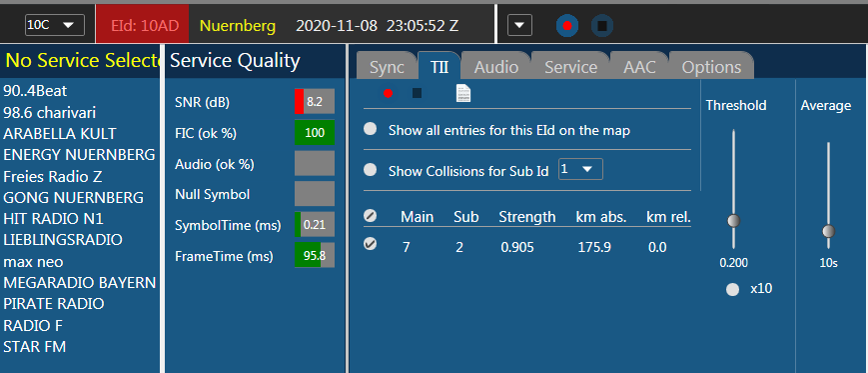Click the FrameTime 95.8 value bar

(315, 256)
